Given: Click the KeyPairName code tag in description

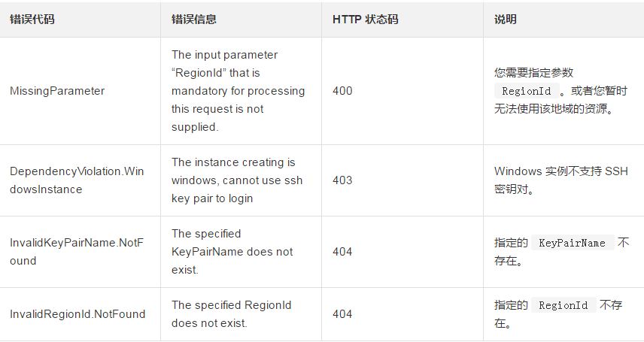Looking at the screenshot, I should pos(572,244).
